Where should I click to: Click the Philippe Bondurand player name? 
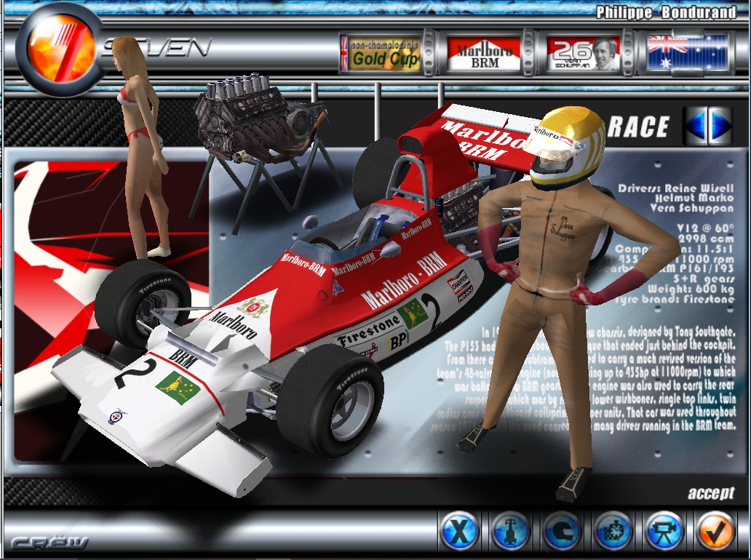click(x=665, y=12)
